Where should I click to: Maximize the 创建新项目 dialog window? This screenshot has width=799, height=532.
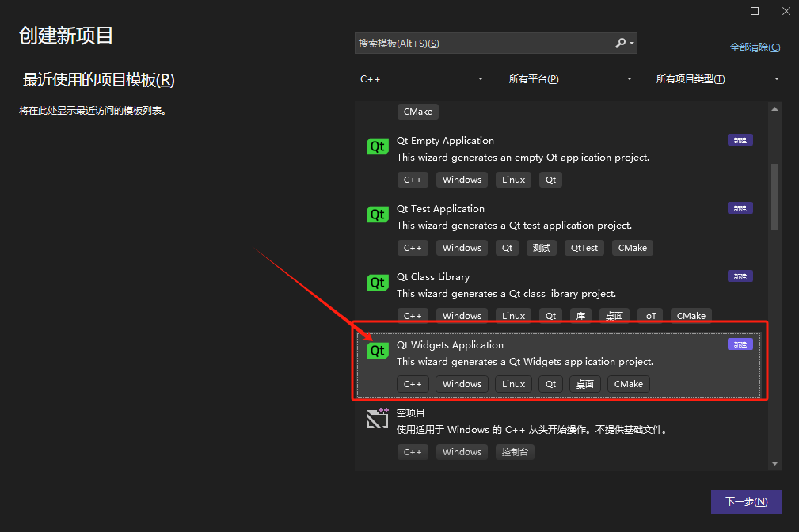[755, 11]
